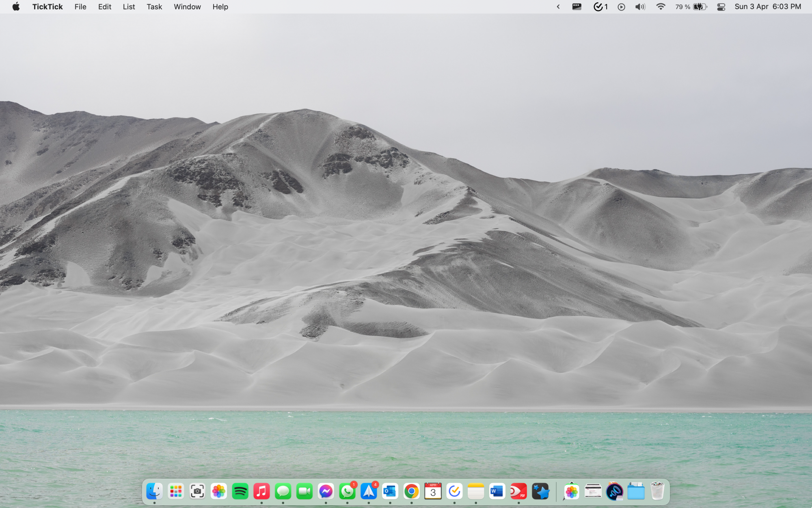Expand hidden menu bar icons chevron
Viewport: 812px width, 508px height.
tap(558, 7)
